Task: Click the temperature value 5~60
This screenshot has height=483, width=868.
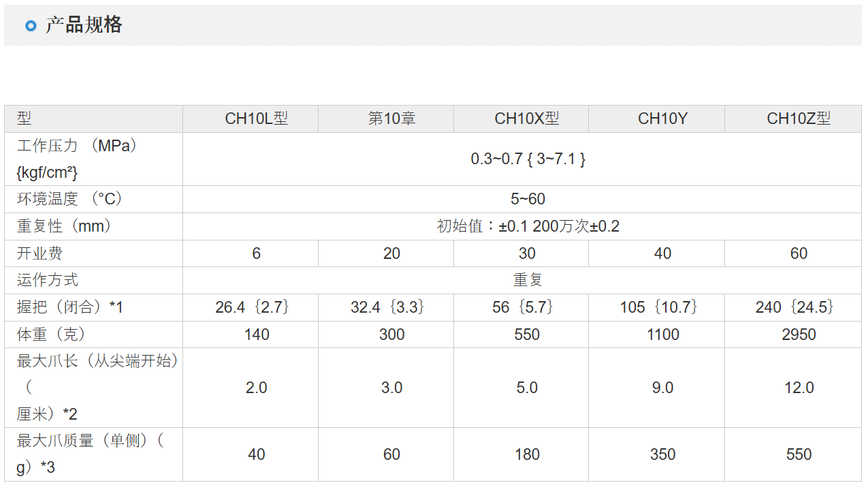Action: coord(528,199)
